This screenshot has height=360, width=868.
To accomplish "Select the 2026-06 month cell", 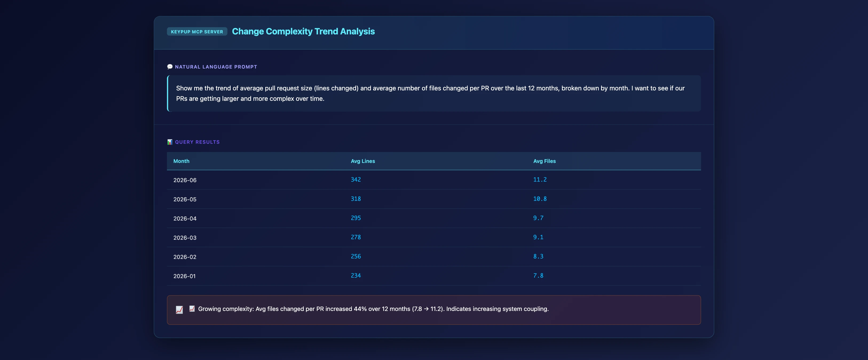I will (185, 180).
